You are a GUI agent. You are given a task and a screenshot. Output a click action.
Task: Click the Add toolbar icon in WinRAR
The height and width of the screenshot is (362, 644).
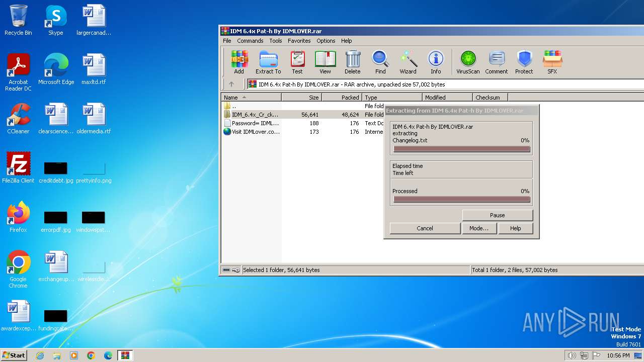[x=239, y=62]
